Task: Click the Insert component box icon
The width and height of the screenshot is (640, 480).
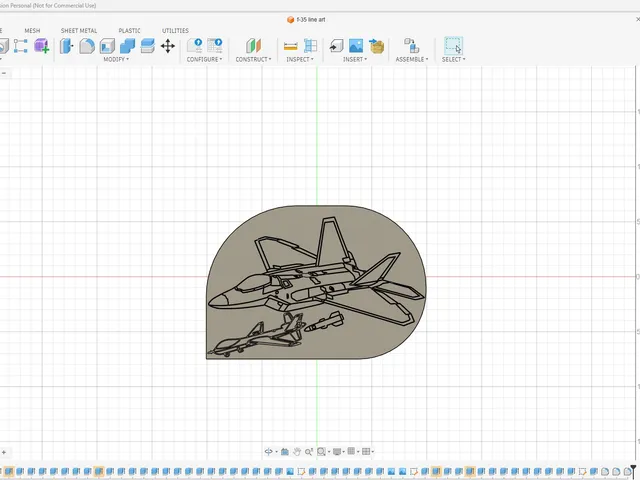Action: coord(376,46)
